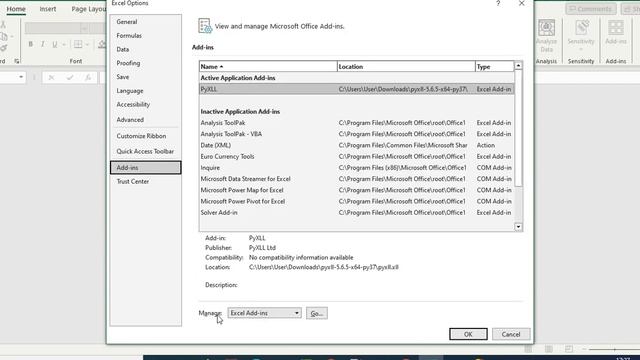The image size is (640, 360).
Task: Select Microsoft Power Pivot for Excel
Action: pos(356,201)
